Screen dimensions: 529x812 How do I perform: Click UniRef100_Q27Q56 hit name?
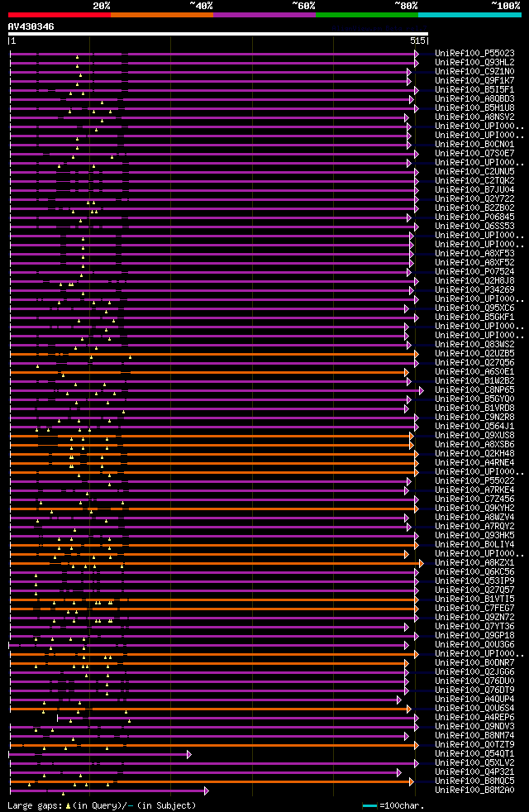pyautogui.click(x=474, y=362)
